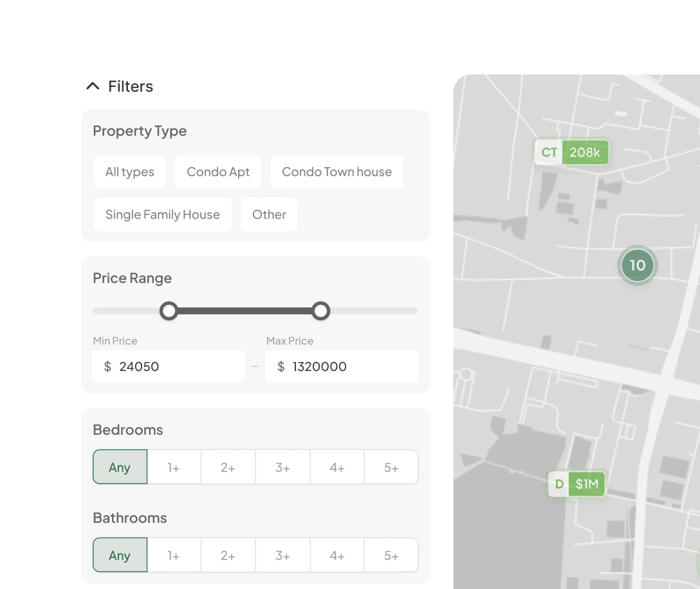Select All types property filter
700x589 pixels.
(130, 172)
